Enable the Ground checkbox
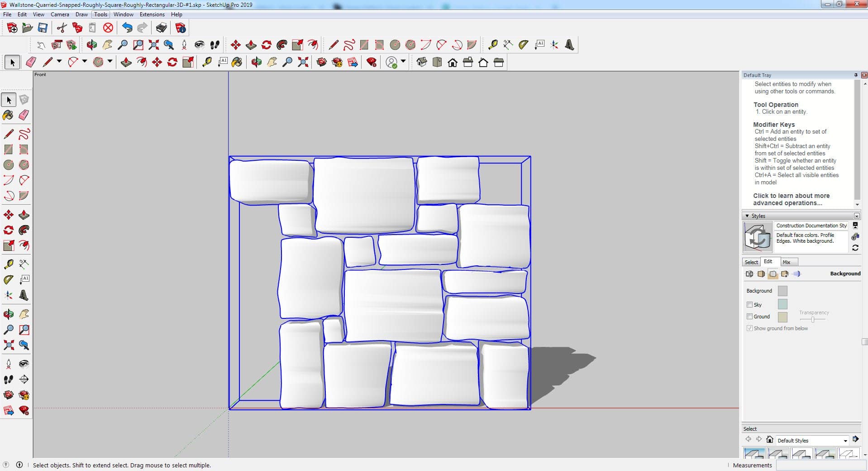The height and width of the screenshot is (471, 868). pyautogui.click(x=749, y=317)
